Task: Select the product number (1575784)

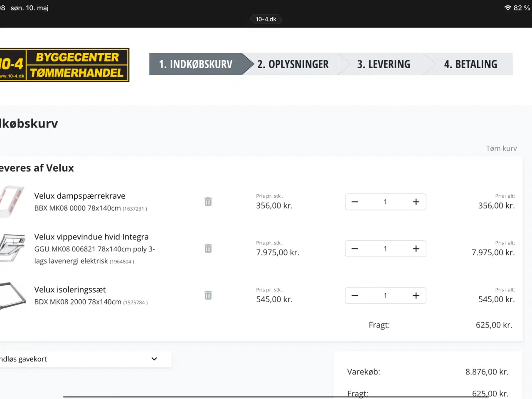Action: click(135, 303)
